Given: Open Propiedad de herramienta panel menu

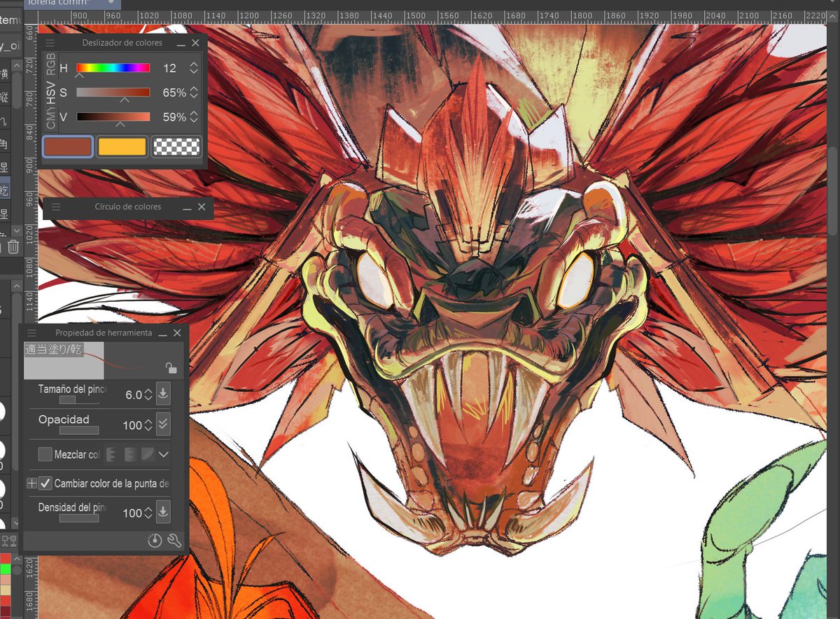Looking at the screenshot, I should 31,333.
